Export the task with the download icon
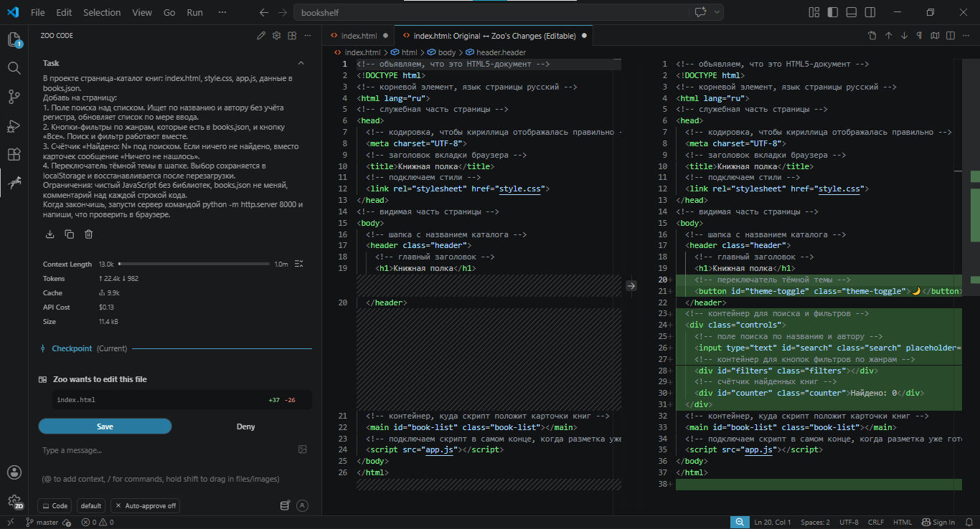 50,234
